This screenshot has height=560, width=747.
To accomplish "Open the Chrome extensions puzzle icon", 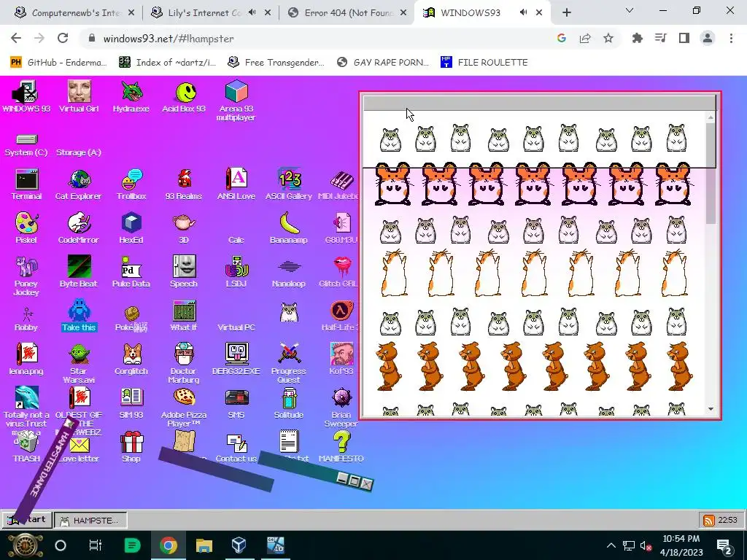I will pos(637,38).
